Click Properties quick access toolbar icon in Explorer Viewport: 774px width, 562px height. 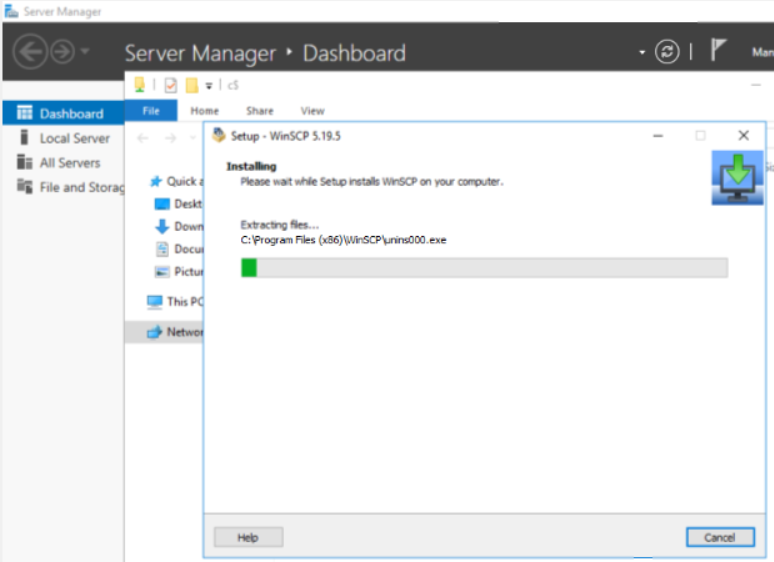[x=170, y=85]
